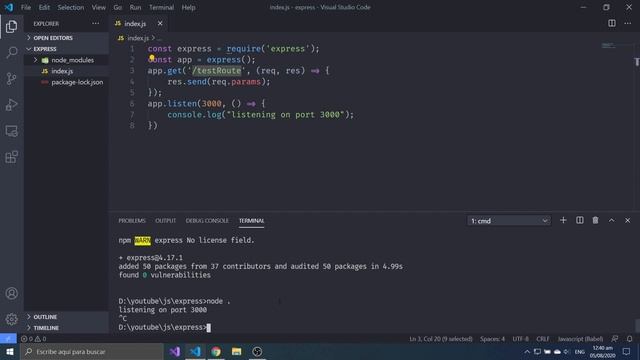Image resolution: width=640 pixels, height=360 pixels.
Task: Open the Extensions view
Action: click(x=11, y=157)
